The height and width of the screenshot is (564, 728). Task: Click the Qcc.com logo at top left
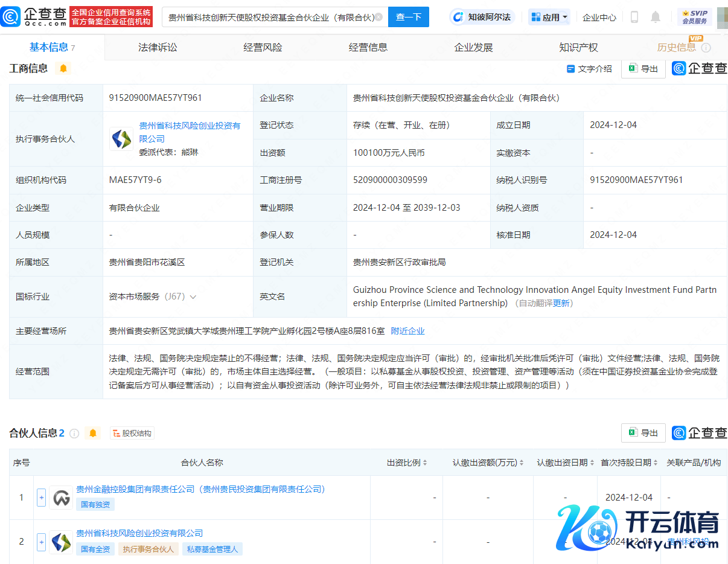coord(34,16)
